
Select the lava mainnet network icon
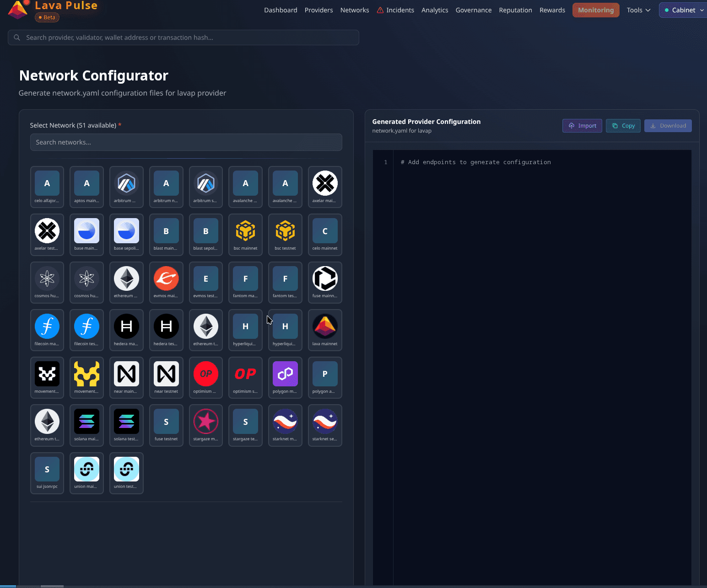pyautogui.click(x=325, y=326)
